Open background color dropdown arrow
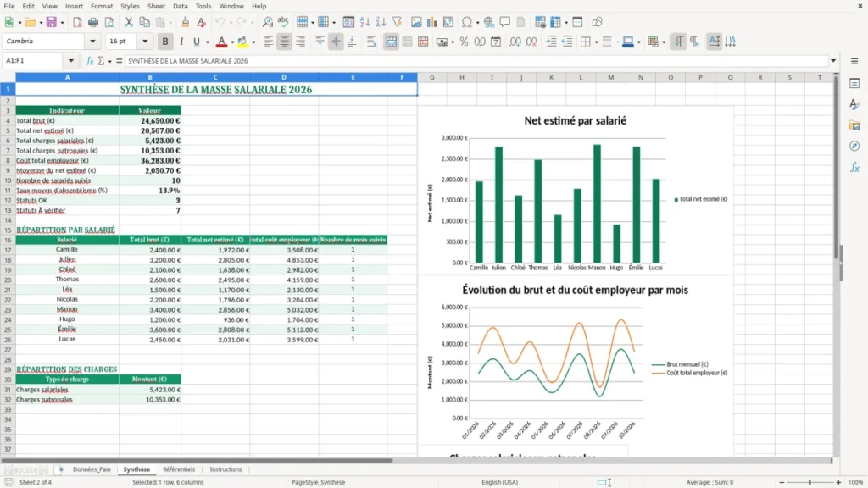The height and width of the screenshot is (488, 868). (x=253, y=42)
